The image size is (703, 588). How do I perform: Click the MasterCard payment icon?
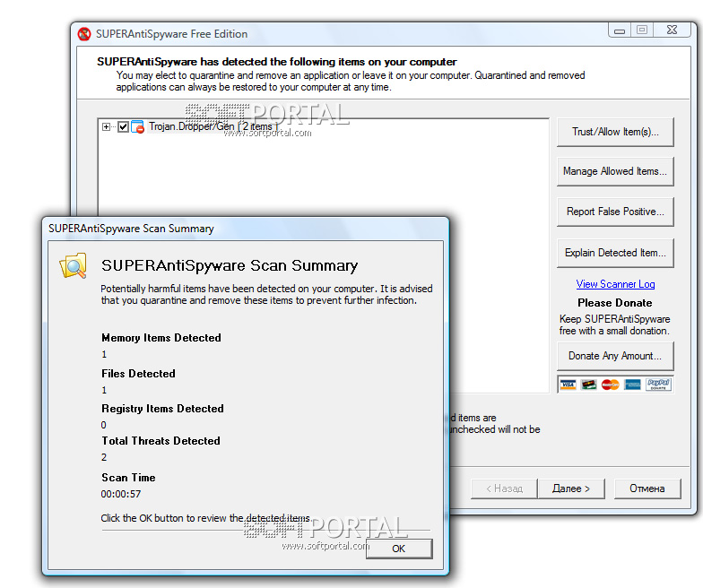(610, 385)
